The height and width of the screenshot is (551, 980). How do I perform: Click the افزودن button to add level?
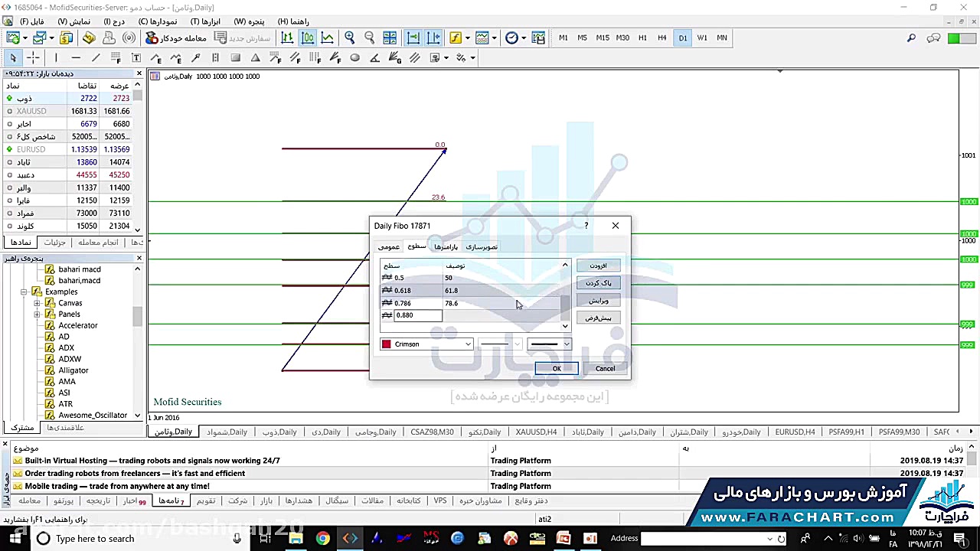coord(599,266)
